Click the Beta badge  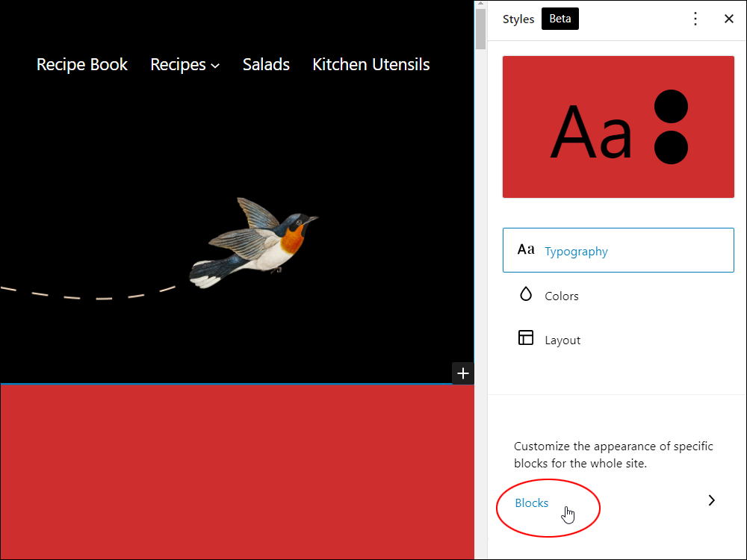pos(560,19)
